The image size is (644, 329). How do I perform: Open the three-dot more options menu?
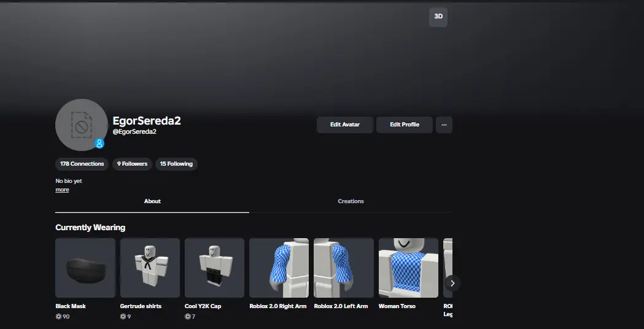[x=443, y=125]
